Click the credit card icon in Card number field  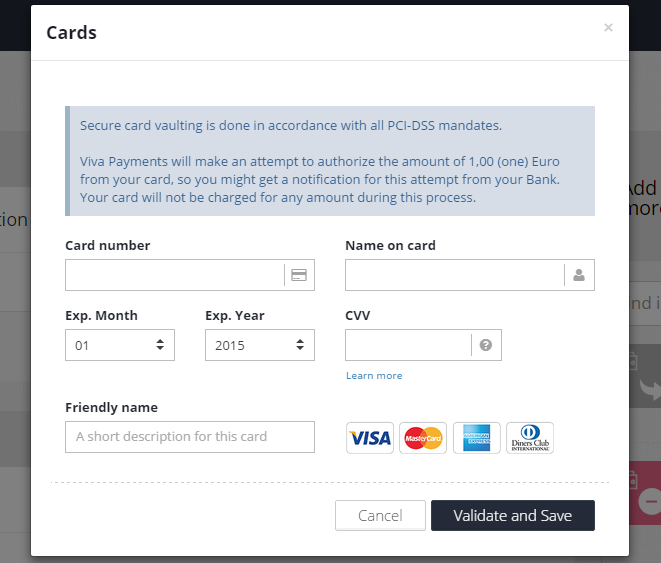coord(299,275)
